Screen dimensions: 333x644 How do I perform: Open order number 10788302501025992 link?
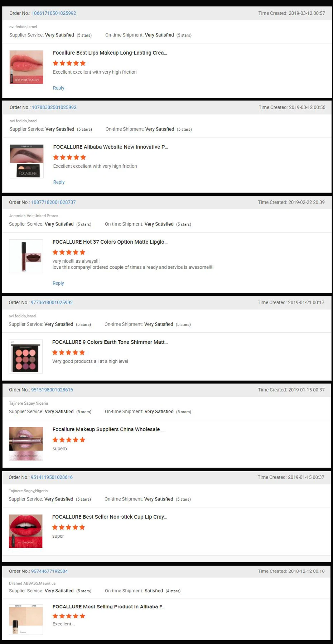(x=54, y=107)
